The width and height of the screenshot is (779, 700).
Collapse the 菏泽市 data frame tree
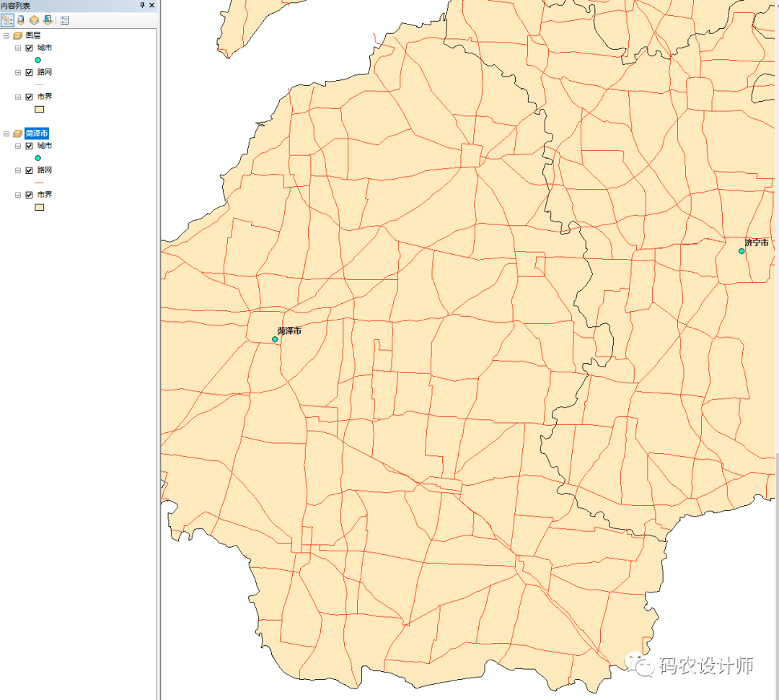click(x=6, y=134)
